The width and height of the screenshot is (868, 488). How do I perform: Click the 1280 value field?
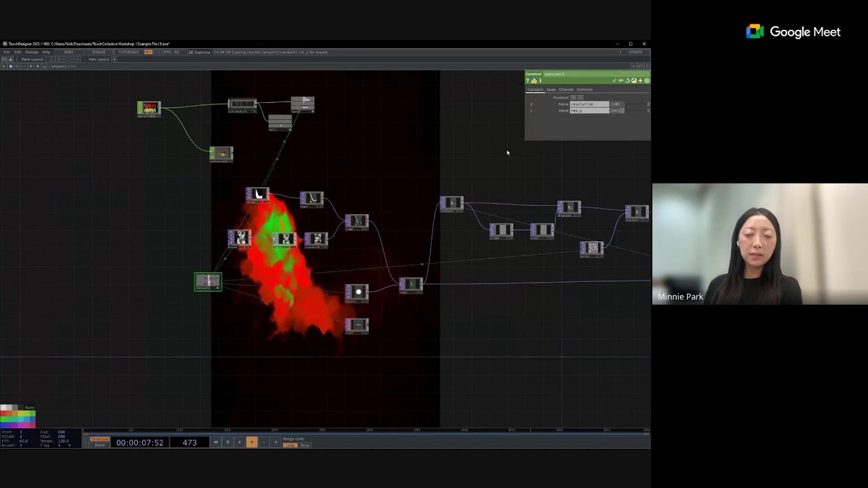pyautogui.click(x=616, y=104)
